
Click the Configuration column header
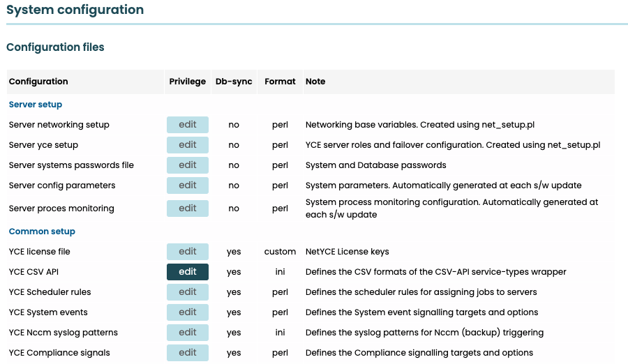pyautogui.click(x=38, y=82)
